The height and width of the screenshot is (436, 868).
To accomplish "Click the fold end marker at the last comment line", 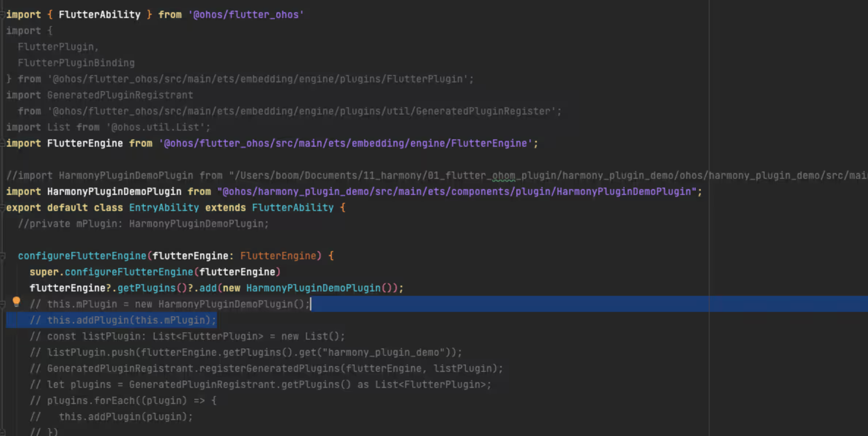I will pos(3,432).
